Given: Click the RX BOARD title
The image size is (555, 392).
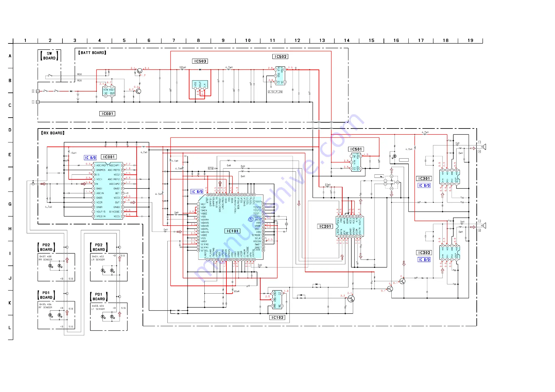Looking at the screenshot, I should pyautogui.click(x=53, y=133).
